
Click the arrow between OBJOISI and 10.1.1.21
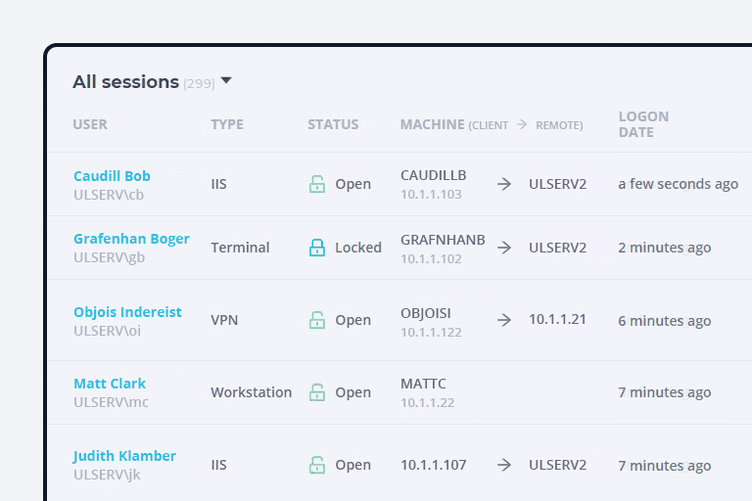(504, 320)
